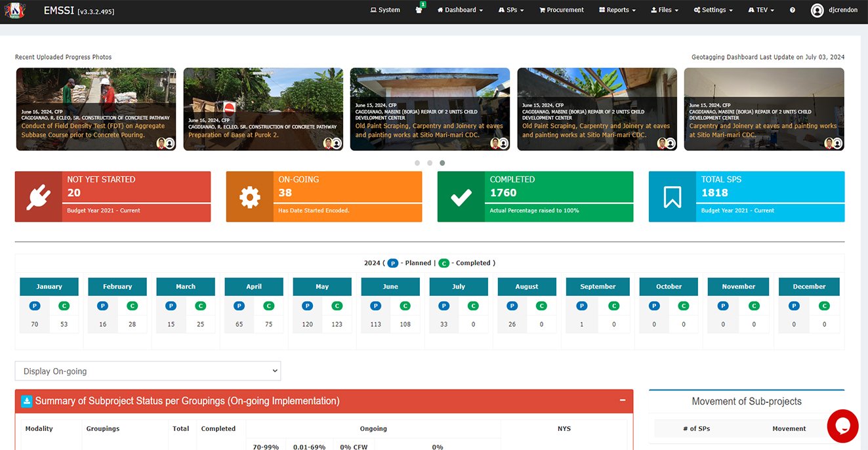
Task: Open the Procurement menu item
Action: [561, 10]
